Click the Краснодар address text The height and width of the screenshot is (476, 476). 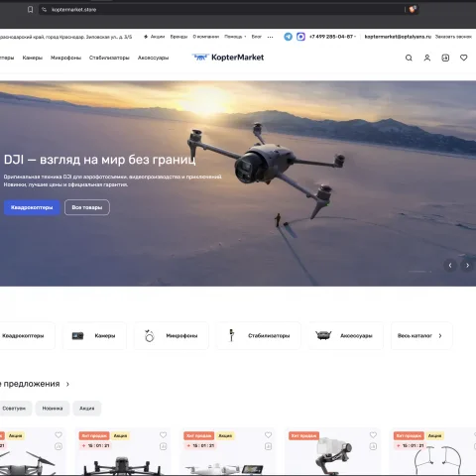(65, 37)
